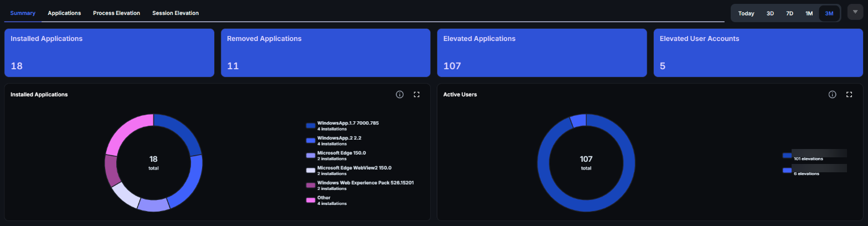Go to Process Elevation tab
Viewport: 868px width, 226px height.
tap(116, 13)
